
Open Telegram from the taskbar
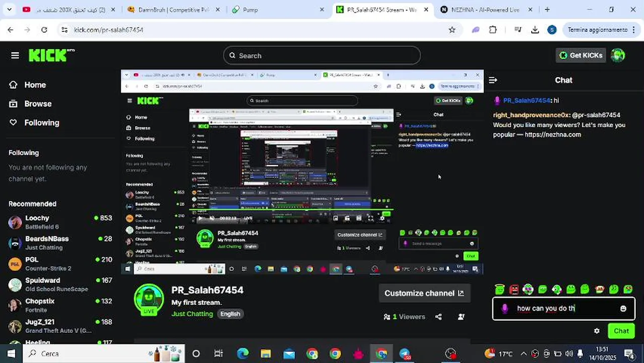[405, 353]
